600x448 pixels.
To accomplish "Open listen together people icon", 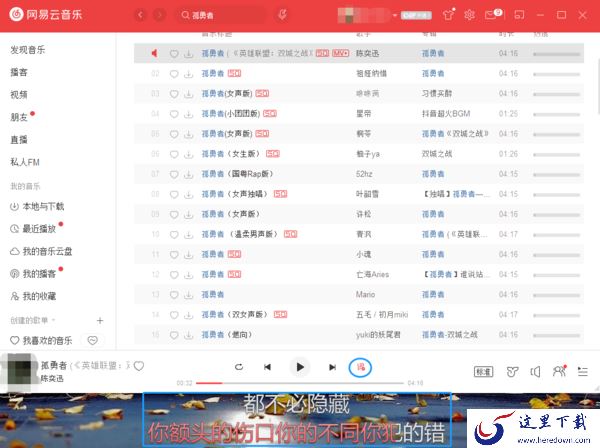I will click(559, 371).
